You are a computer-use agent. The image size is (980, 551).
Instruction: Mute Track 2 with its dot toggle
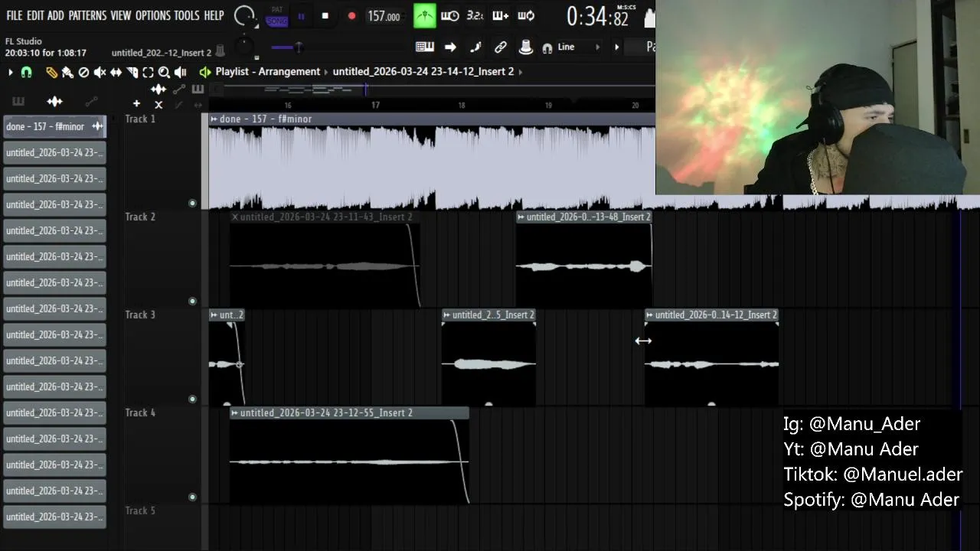point(192,301)
